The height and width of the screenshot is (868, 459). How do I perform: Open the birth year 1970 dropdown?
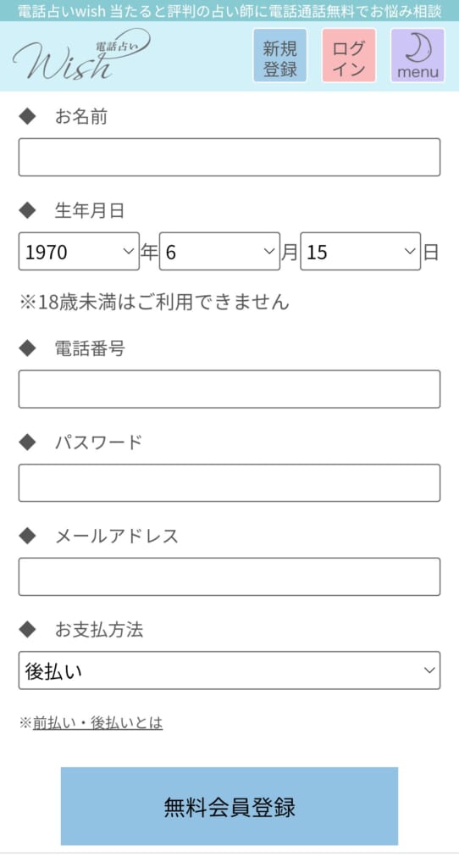tap(79, 251)
